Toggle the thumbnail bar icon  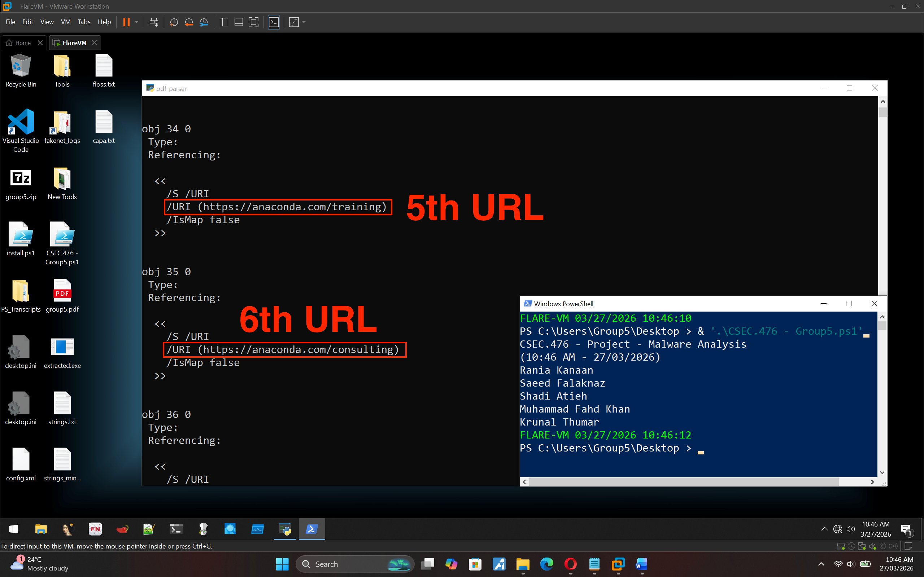(x=239, y=22)
